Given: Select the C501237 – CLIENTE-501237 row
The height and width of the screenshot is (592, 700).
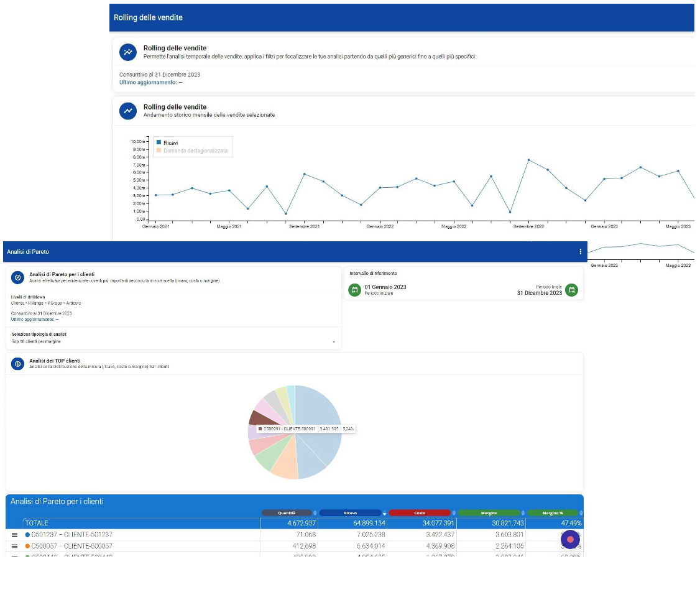Looking at the screenshot, I should click(295, 535).
